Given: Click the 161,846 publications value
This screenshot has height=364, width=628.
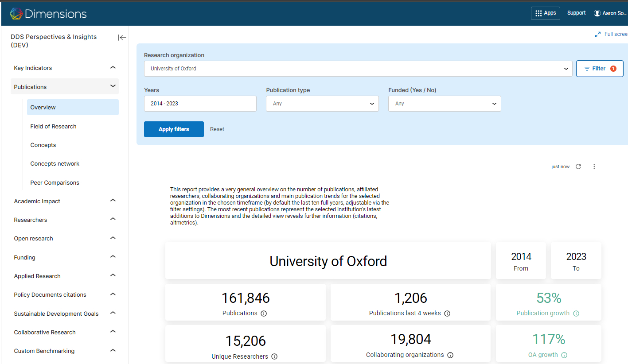Looking at the screenshot, I should tap(246, 298).
